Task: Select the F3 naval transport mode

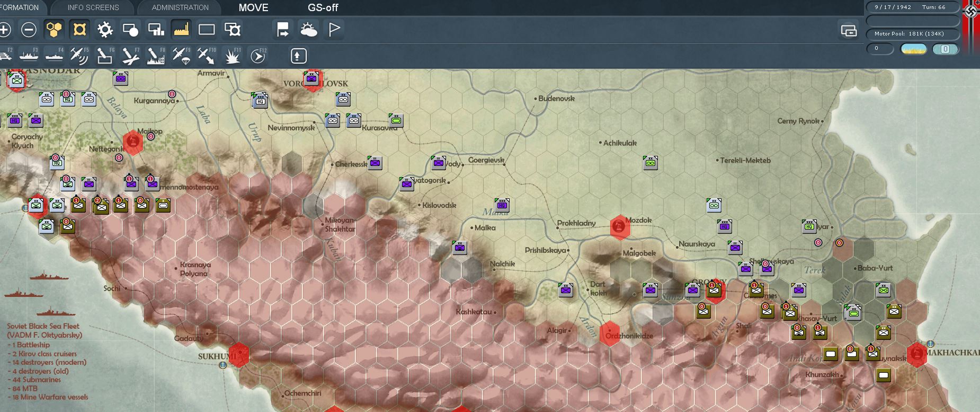Action: [x=29, y=56]
